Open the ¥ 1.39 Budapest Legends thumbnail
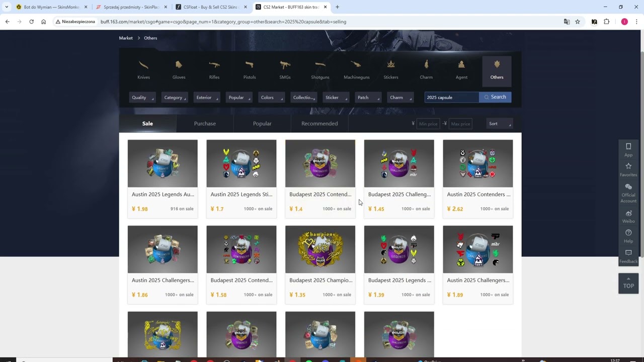 click(399, 249)
